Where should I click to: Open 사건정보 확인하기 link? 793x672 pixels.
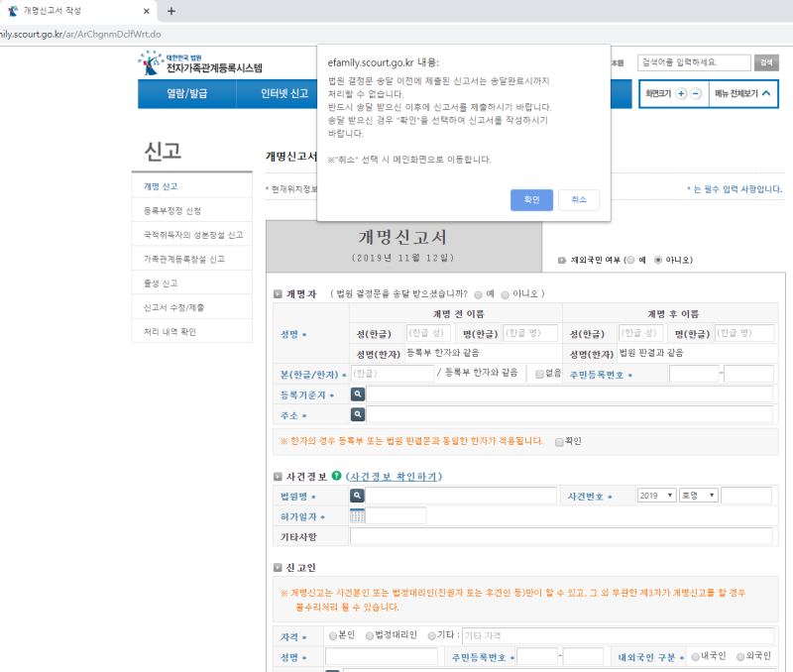[394, 477]
